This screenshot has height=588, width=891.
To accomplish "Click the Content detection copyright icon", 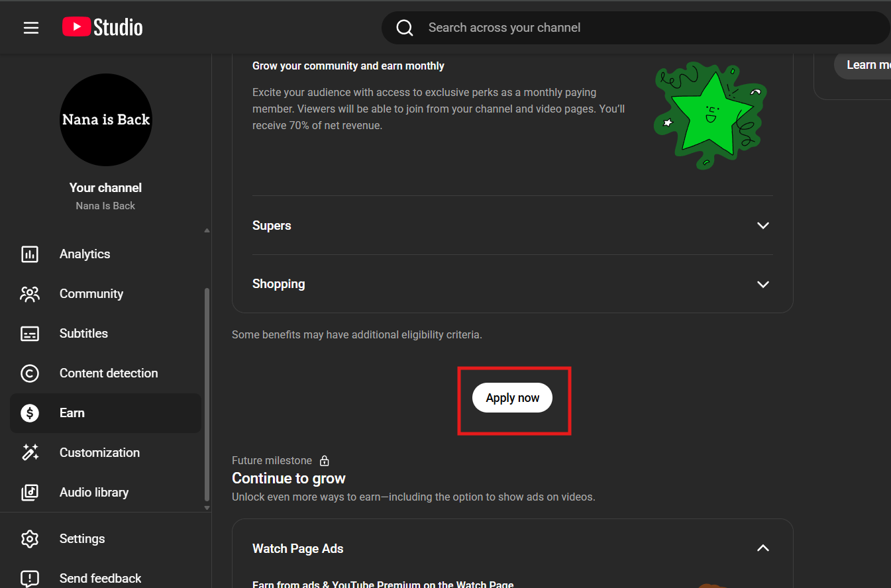I will 30,373.
